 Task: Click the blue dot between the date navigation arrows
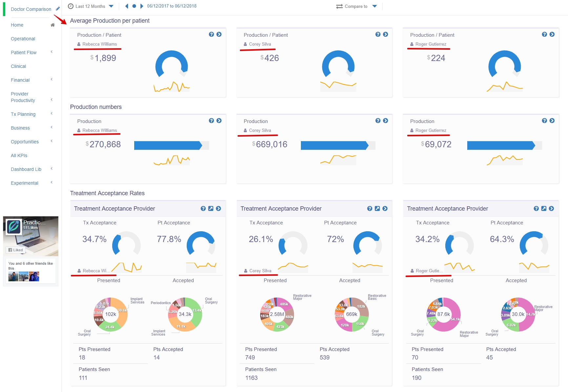point(134,6)
